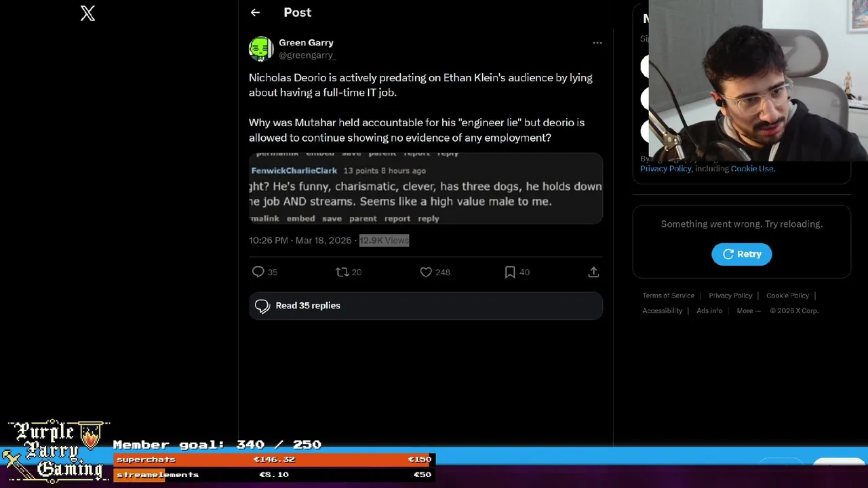Image resolution: width=868 pixels, height=488 pixels.
Task: Click the Retry button
Action: (x=742, y=254)
